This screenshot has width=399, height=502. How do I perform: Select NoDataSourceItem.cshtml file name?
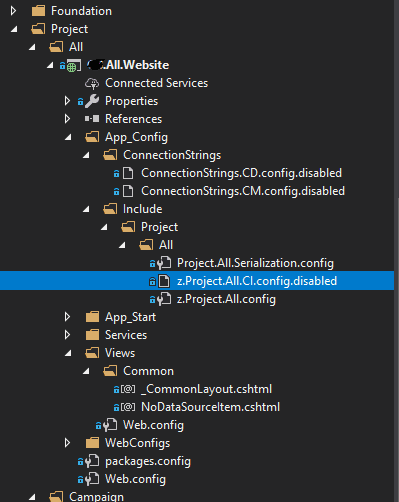[210, 407]
